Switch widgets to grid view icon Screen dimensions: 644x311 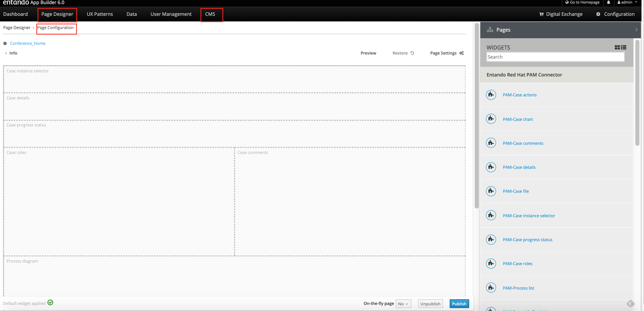point(617,47)
